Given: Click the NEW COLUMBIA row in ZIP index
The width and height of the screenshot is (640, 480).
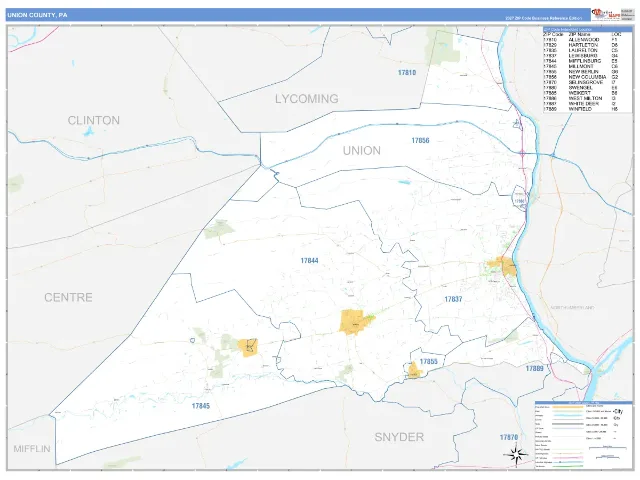Looking at the screenshot, I should (581, 77).
